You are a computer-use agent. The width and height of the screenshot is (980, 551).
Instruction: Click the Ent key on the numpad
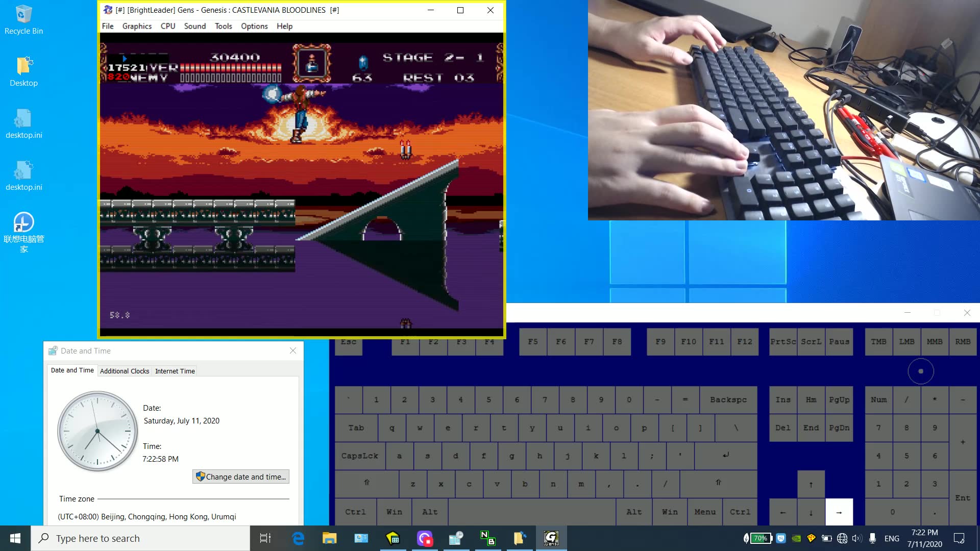click(x=963, y=498)
